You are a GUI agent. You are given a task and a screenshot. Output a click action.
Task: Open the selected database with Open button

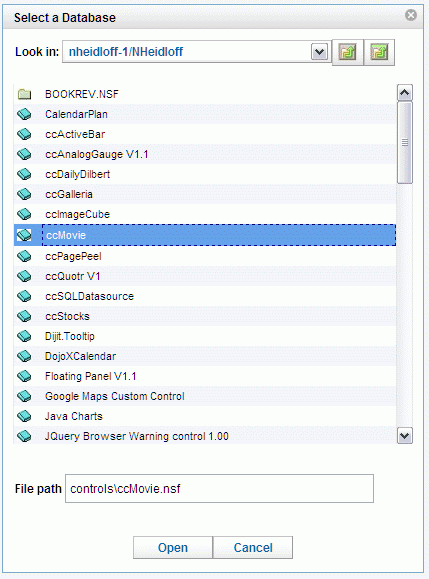click(173, 548)
